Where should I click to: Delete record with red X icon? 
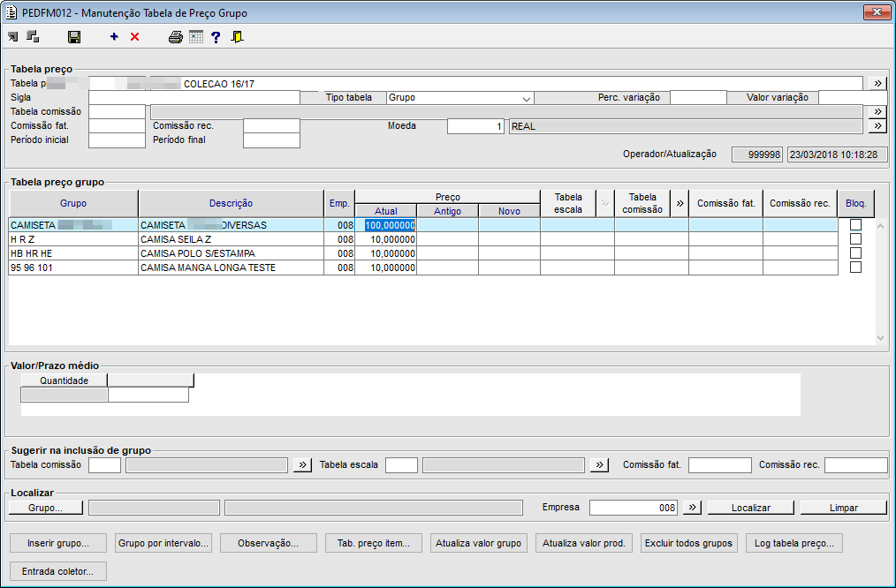point(135,37)
